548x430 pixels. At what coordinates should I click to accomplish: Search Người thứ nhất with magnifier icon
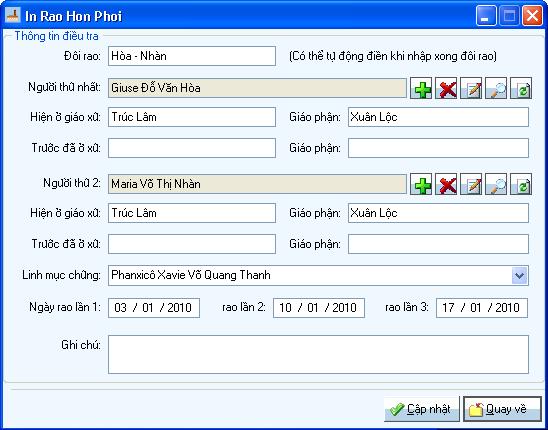(x=496, y=88)
